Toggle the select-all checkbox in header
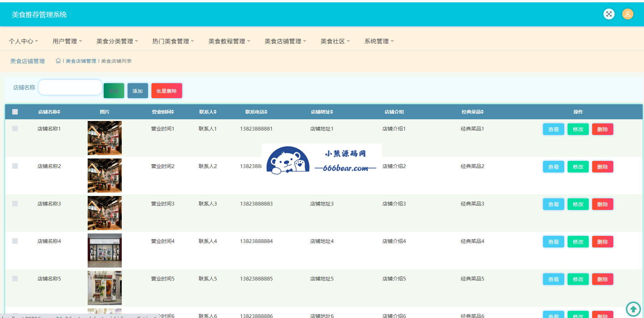Screen dimensions: 644x318 (15, 112)
